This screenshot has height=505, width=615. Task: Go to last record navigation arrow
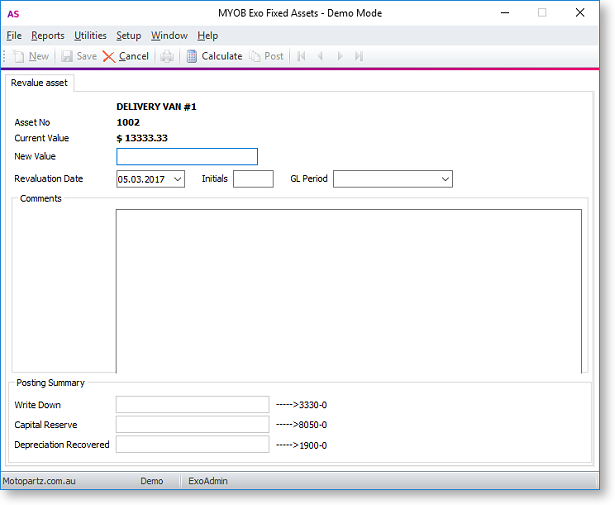tap(359, 57)
